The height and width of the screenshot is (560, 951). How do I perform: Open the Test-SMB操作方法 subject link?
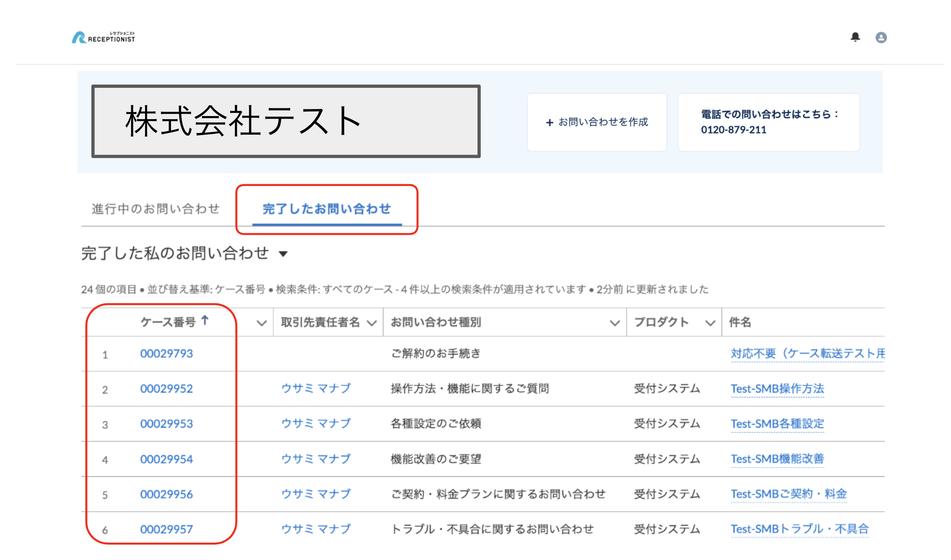(x=777, y=389)
